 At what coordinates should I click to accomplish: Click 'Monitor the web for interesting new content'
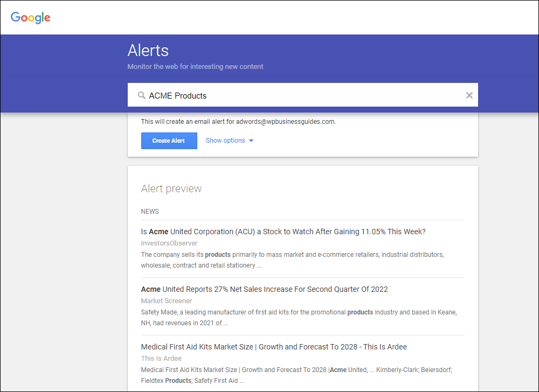click(195, 67)
